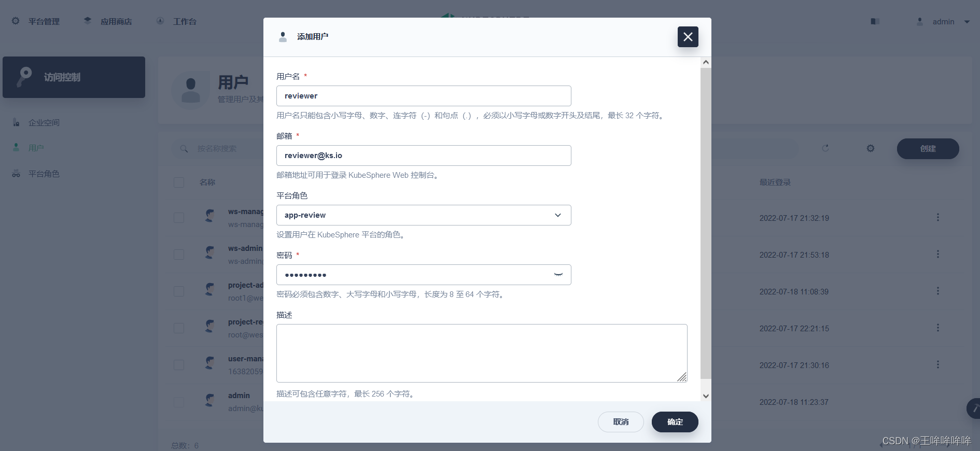Toggle the select-all checkbox in table header
The height and width of the screenshot is (451, 980).
179,182
